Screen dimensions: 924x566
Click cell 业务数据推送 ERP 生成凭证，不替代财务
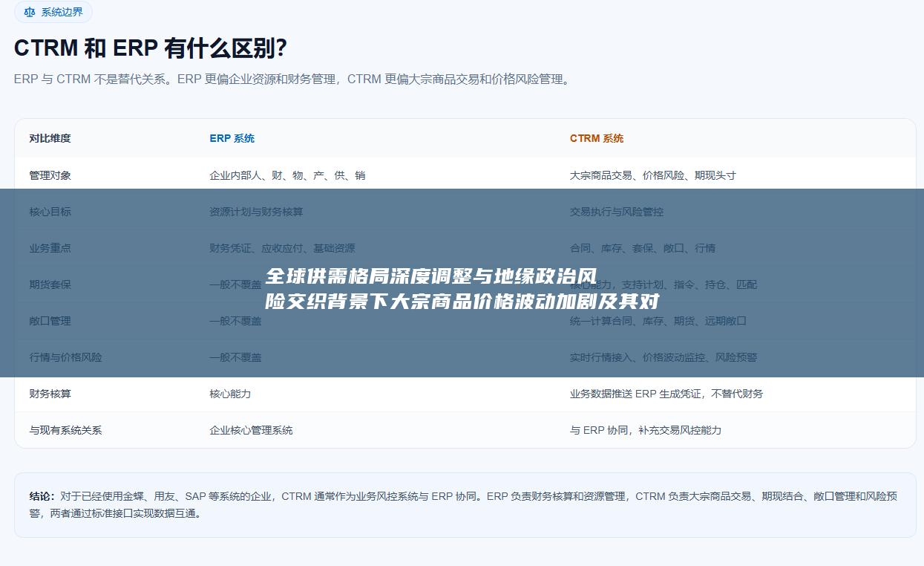[666, 394]
